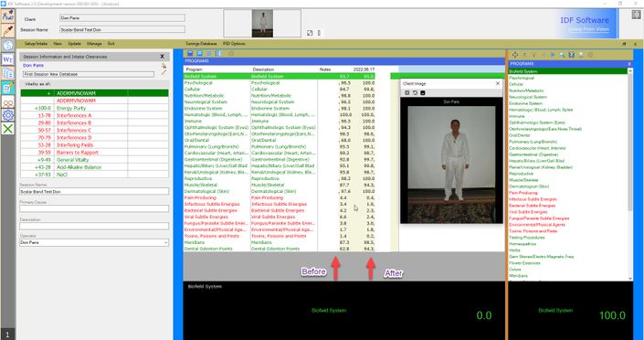Select Testing Procedures in right PROGRAMS list
The height and width of the screenshot is (340, 644).
pyautogui.click(x=527, y=238)
